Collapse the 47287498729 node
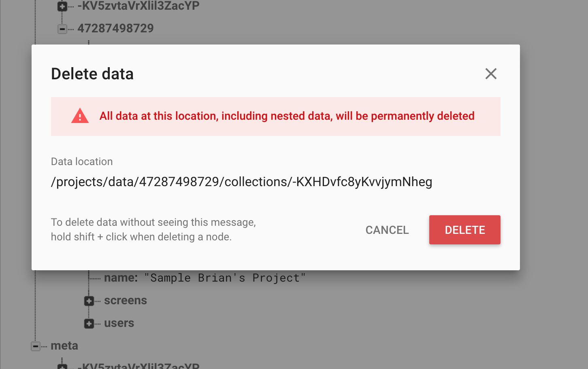The height and width of the screenshot is (369, 588). coord(62,29)
